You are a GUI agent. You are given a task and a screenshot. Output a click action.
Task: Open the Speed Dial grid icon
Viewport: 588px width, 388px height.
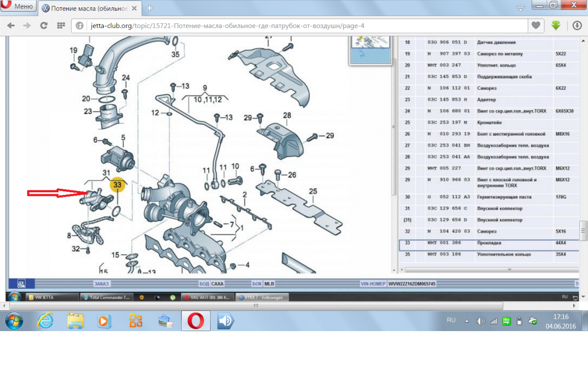pyautogui.click(x=61, y=26)
